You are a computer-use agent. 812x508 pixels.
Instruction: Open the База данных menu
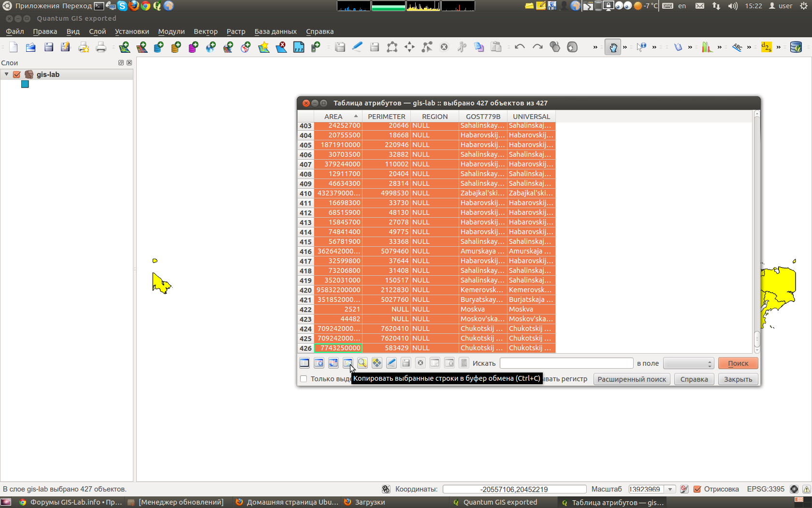pos(275,31)
